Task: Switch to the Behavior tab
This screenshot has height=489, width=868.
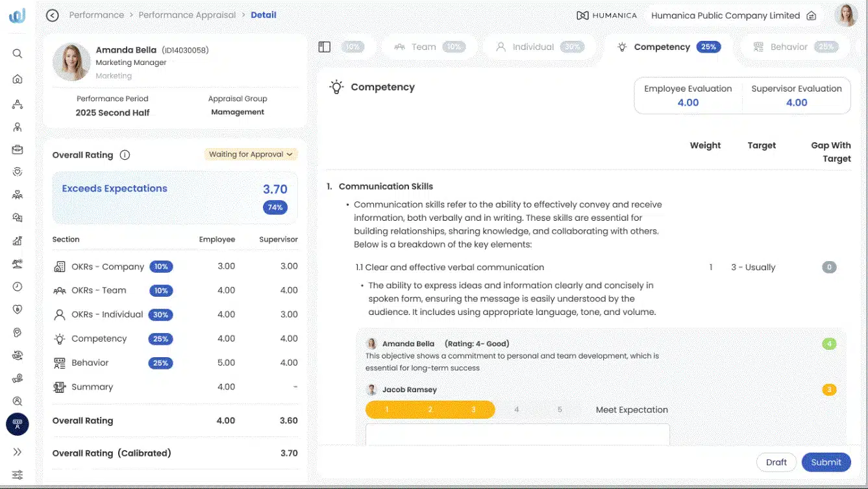Action: pos(789,46)
